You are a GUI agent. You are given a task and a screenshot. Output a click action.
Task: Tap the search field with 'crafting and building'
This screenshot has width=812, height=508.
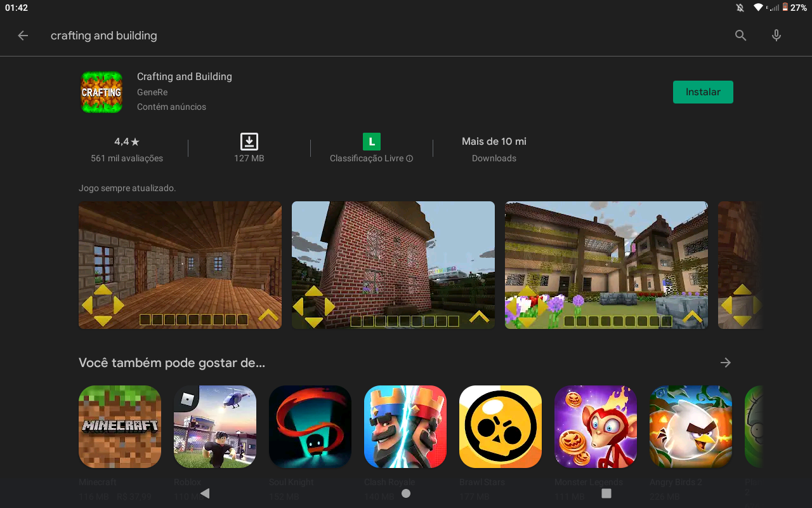(x=104, y=36)
